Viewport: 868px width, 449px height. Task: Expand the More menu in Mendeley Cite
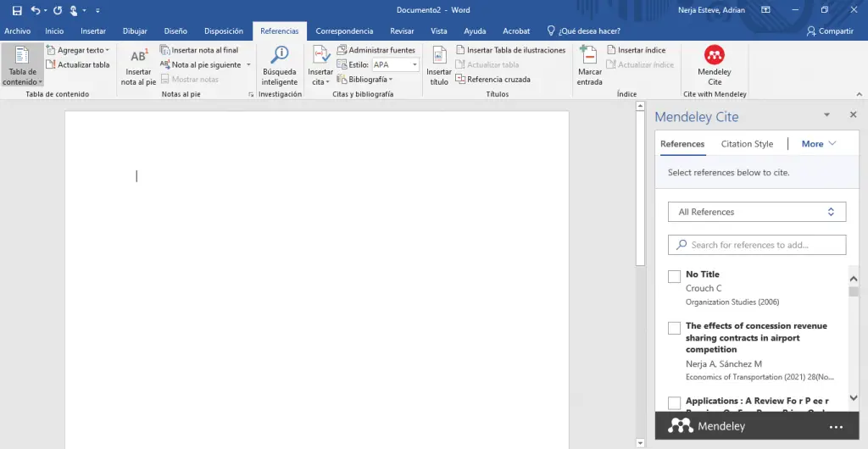819,144
